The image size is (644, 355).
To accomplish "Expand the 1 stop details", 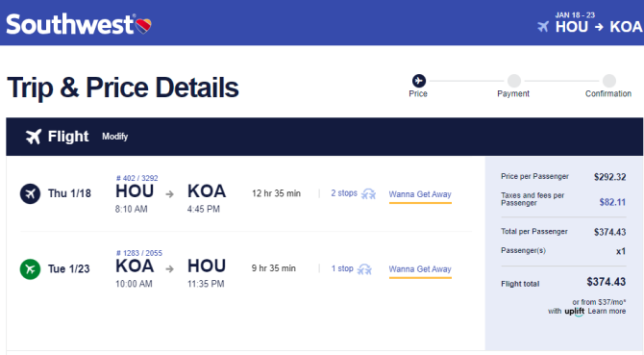I will 342,268.
